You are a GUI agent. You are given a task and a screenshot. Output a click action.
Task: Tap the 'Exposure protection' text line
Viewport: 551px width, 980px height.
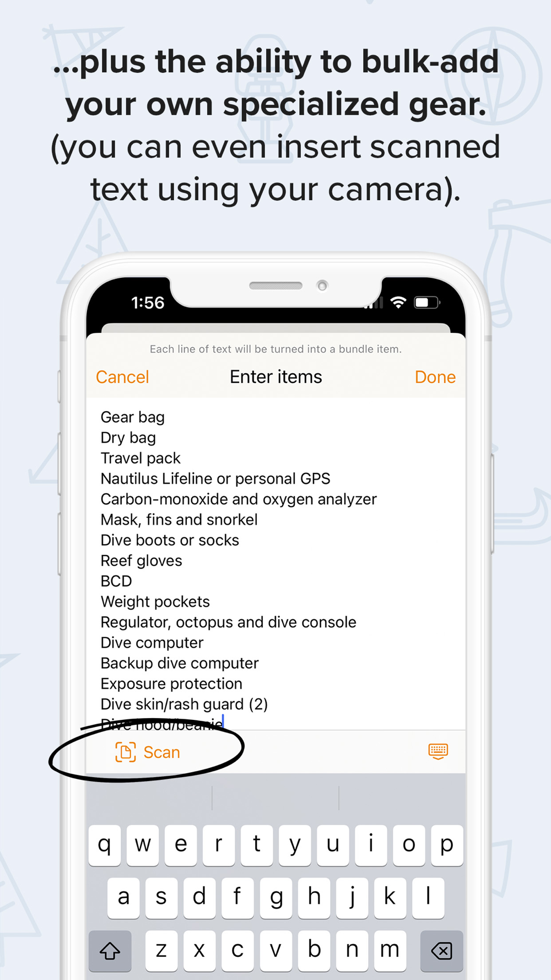tap(171, 683)
